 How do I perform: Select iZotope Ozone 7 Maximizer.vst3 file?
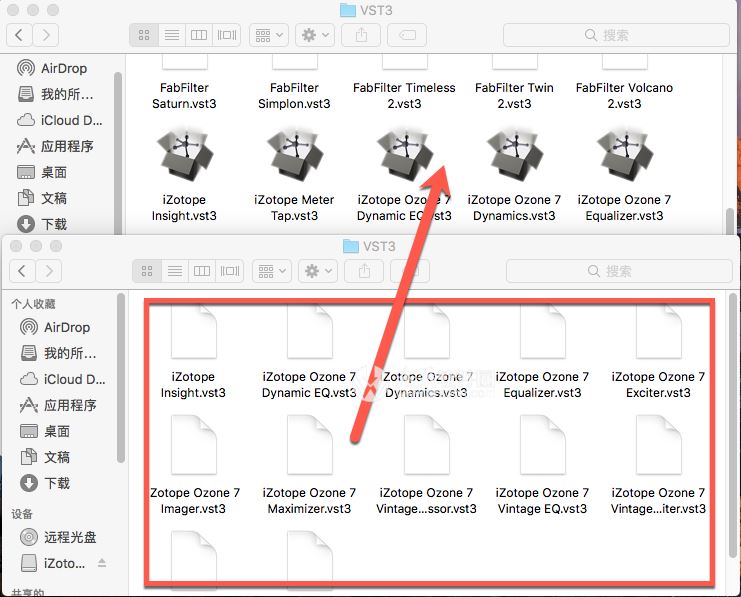click(x=309, y=466)
